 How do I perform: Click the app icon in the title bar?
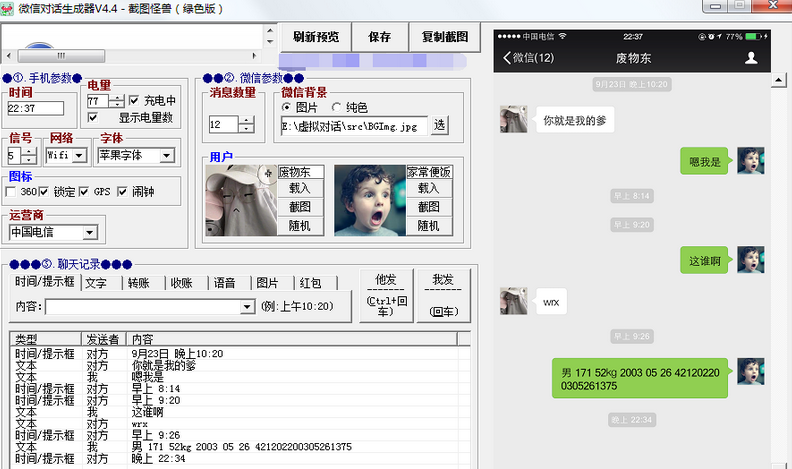[9, 7]
